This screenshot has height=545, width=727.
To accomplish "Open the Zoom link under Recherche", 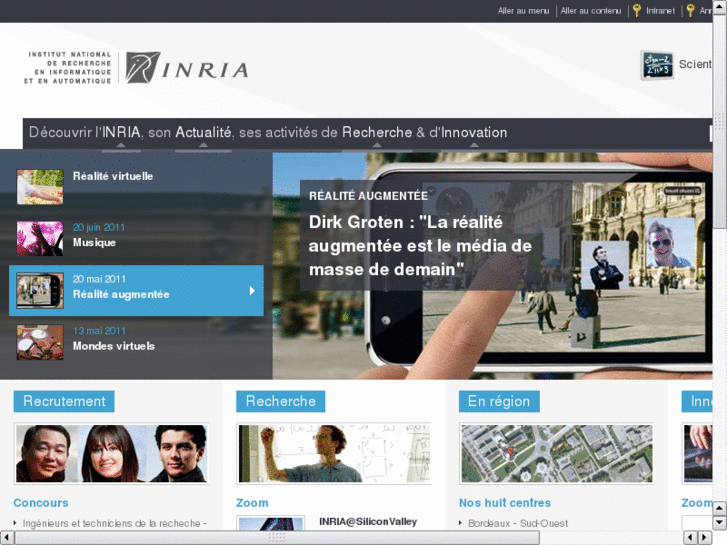I will pos(252,503).
